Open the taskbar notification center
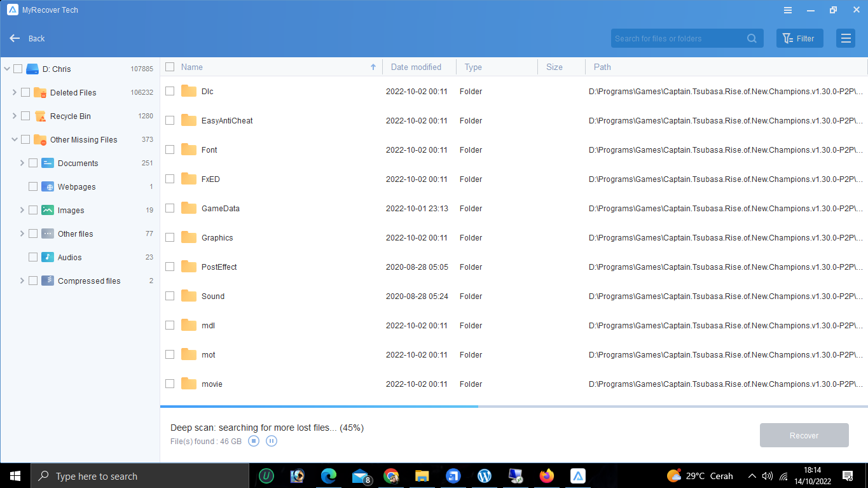 [x=848, y=476]
